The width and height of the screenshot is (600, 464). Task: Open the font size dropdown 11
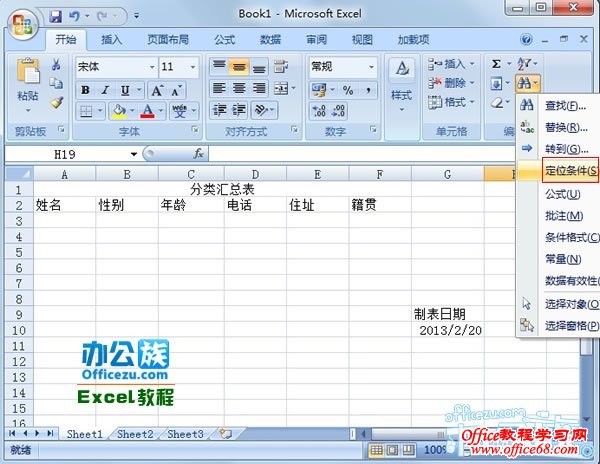tap(192, 67)
